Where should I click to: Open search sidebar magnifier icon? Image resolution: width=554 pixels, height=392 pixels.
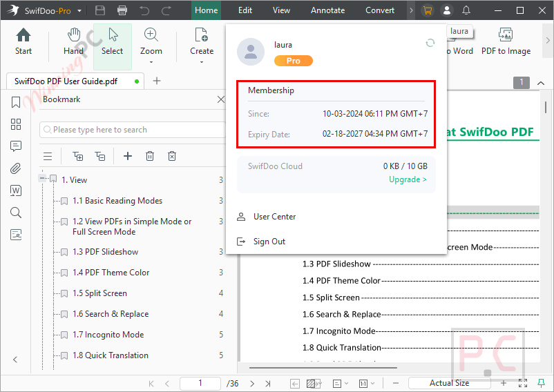16,213
